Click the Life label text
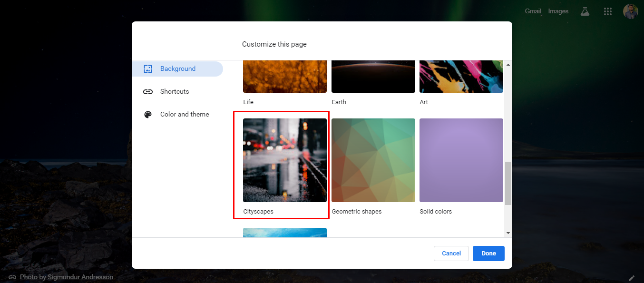Screen dimensions: 644x283 click(x=248, y=102)
